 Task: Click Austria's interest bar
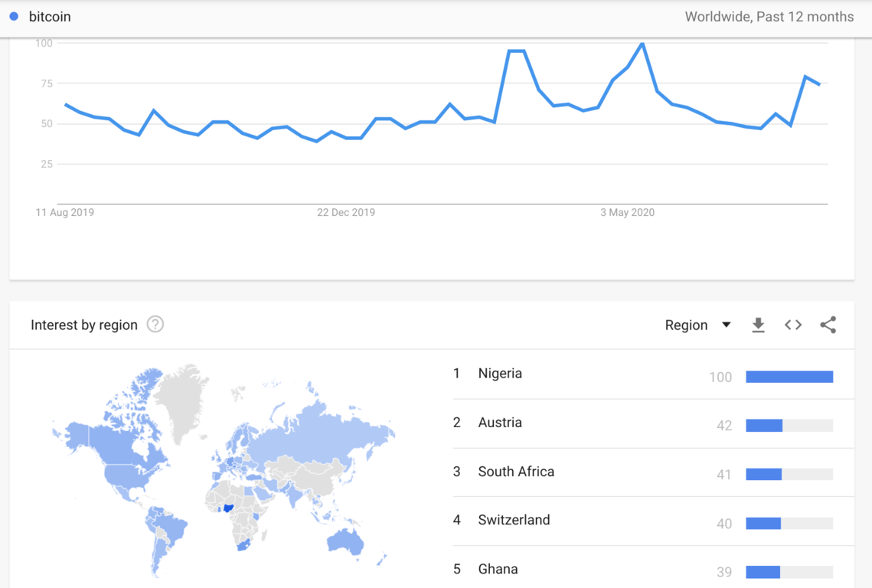[x=763, y=425]
